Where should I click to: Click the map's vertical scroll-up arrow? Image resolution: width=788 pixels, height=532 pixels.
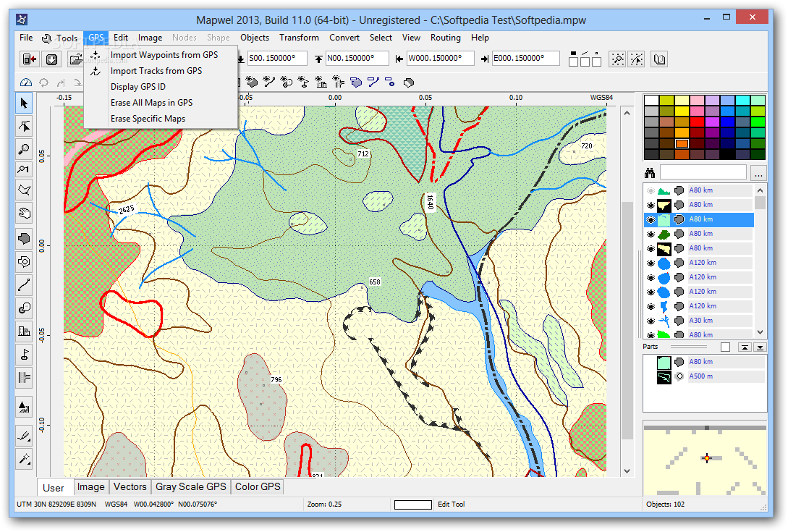627,113
